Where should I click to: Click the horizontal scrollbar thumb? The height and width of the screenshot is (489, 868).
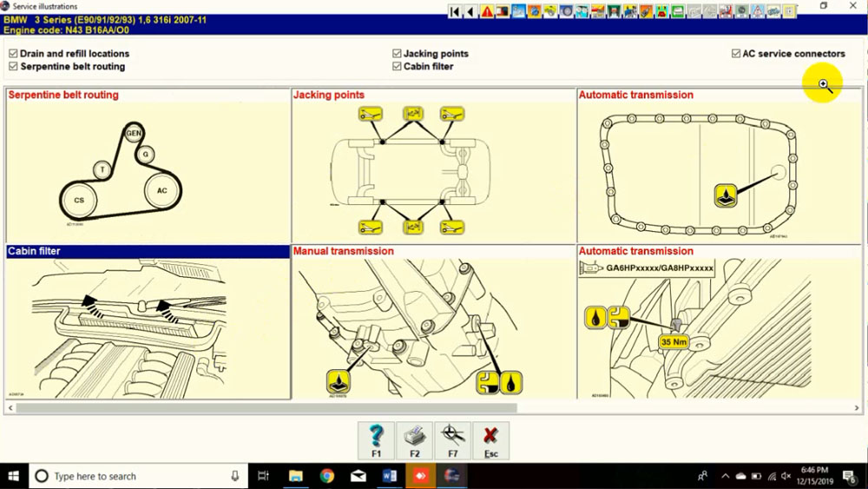click(266, 408)
